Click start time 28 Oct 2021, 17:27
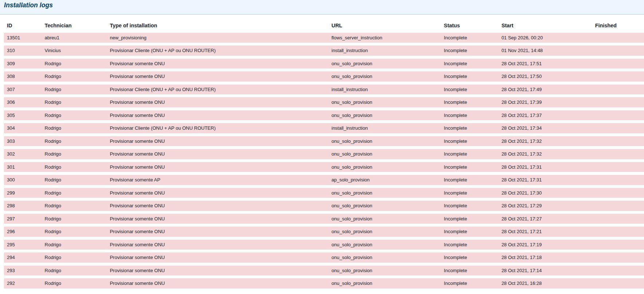The image size is (644, 294). tap(521, 219)
